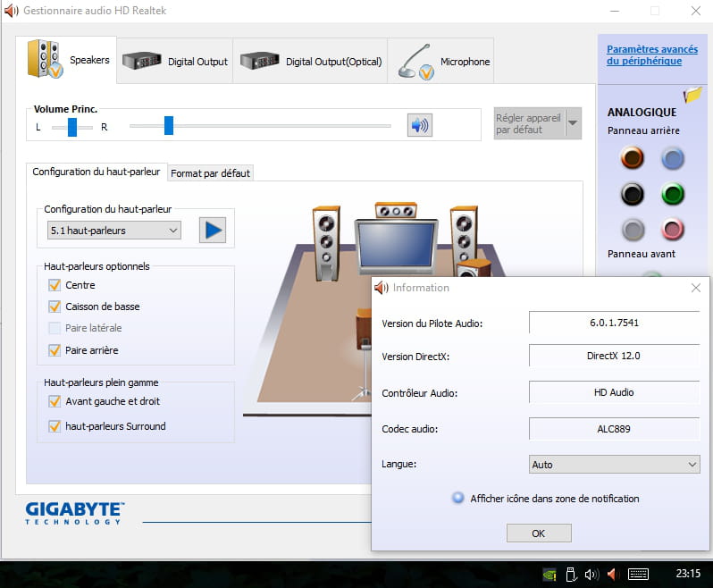
Task: Open the 5.1 haut-parleurs configuration dropdown
Action: tap(114, 231)
